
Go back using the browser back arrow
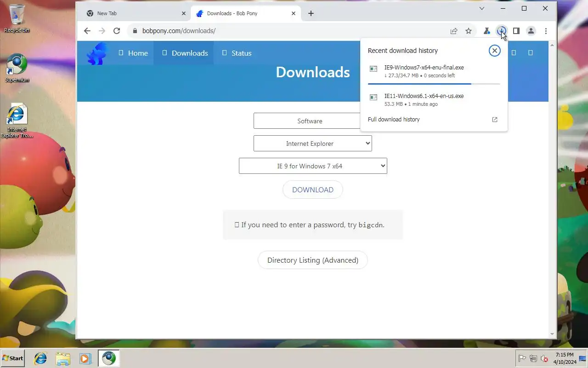87,31
